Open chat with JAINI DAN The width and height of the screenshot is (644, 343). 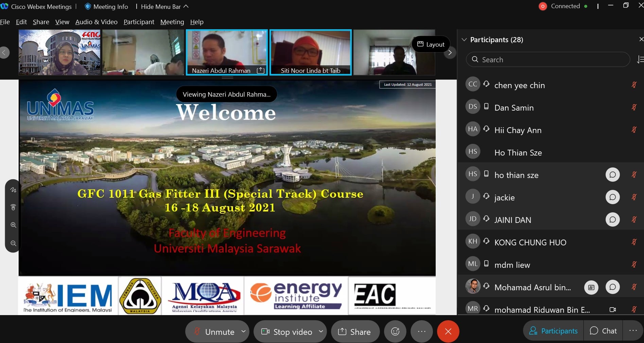(x=613, y=220)
